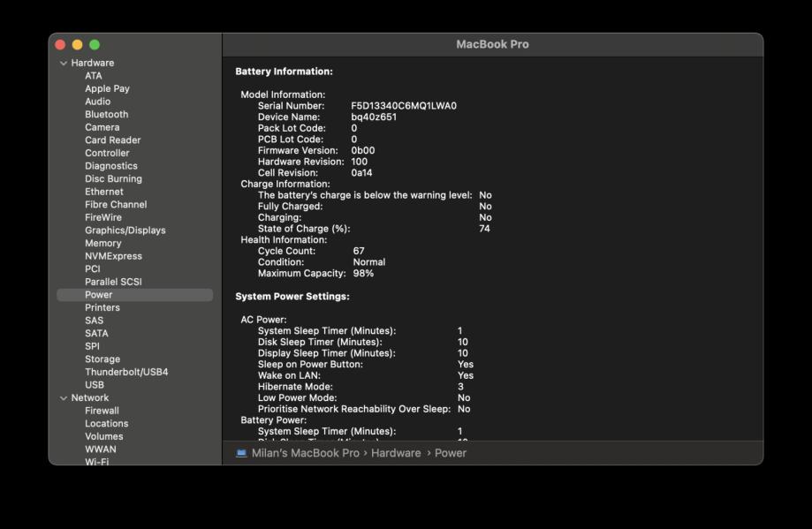Click the Charge Information label
Image resolution: width=812 pixels, height=529 pixels.
(x=285, y=185)
